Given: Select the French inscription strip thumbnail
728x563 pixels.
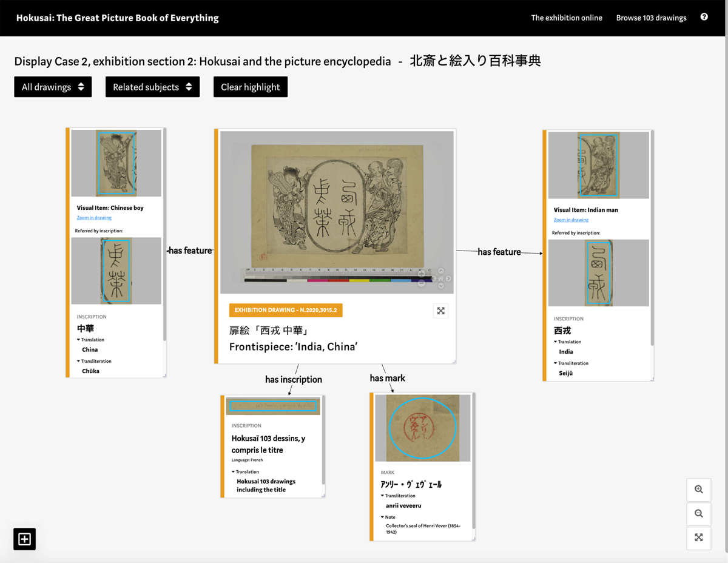Looking at the screenshot, I should (273, 406).
